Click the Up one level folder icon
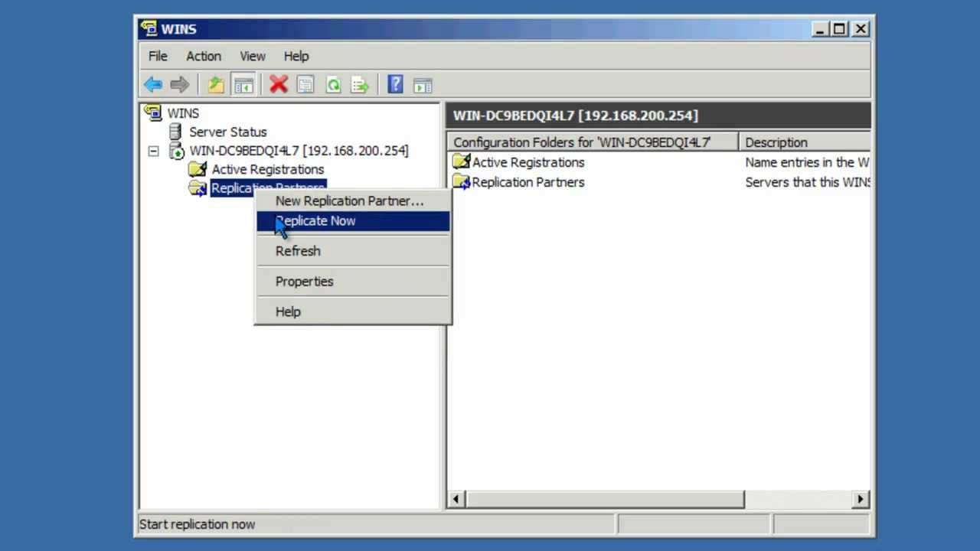This screenshot has width=980, height=551. click(216, 85)
